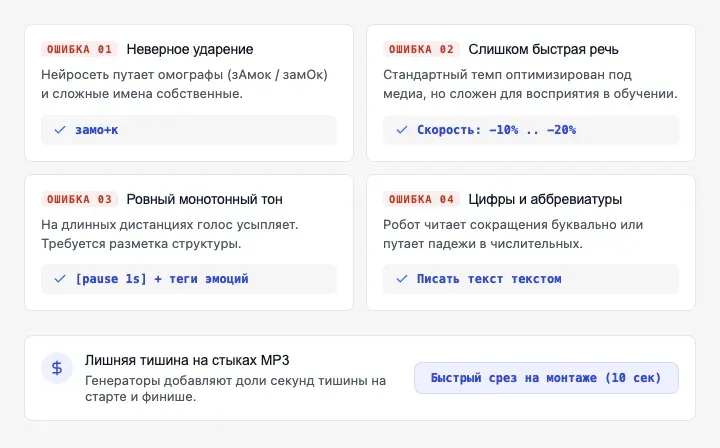The image size is (720, 448).
Task: Click the ОШИБКА 02 badge
Action: point(421,49)
